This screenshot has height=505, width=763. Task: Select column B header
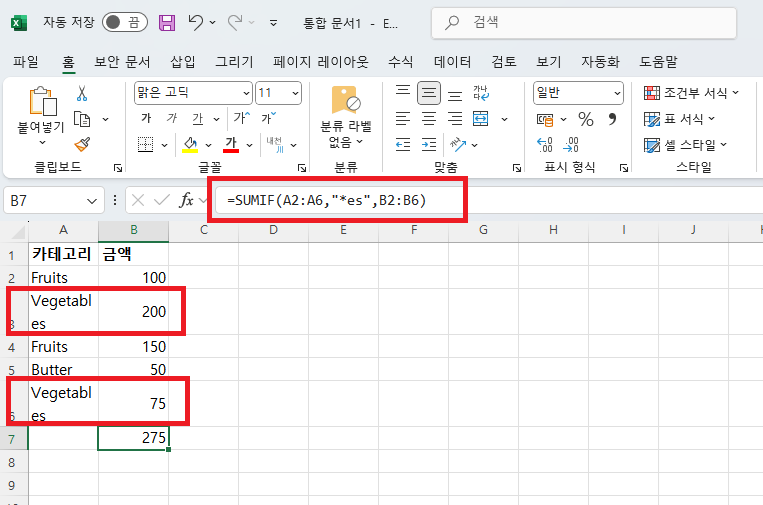[134, 231]
